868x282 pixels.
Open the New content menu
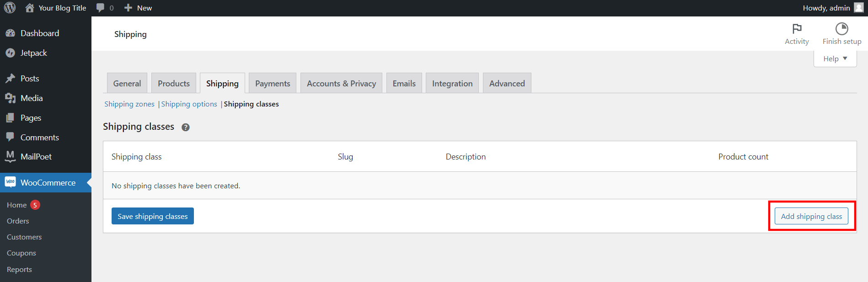138,8
